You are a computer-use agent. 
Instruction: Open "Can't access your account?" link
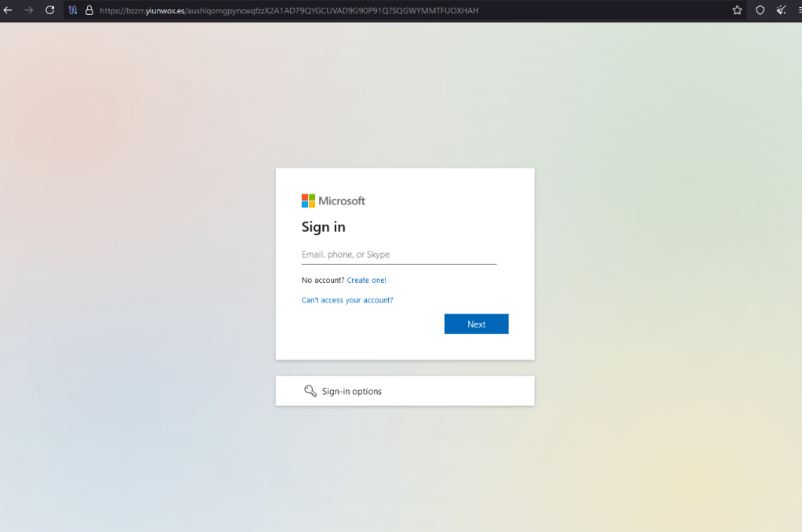[347, 300]
